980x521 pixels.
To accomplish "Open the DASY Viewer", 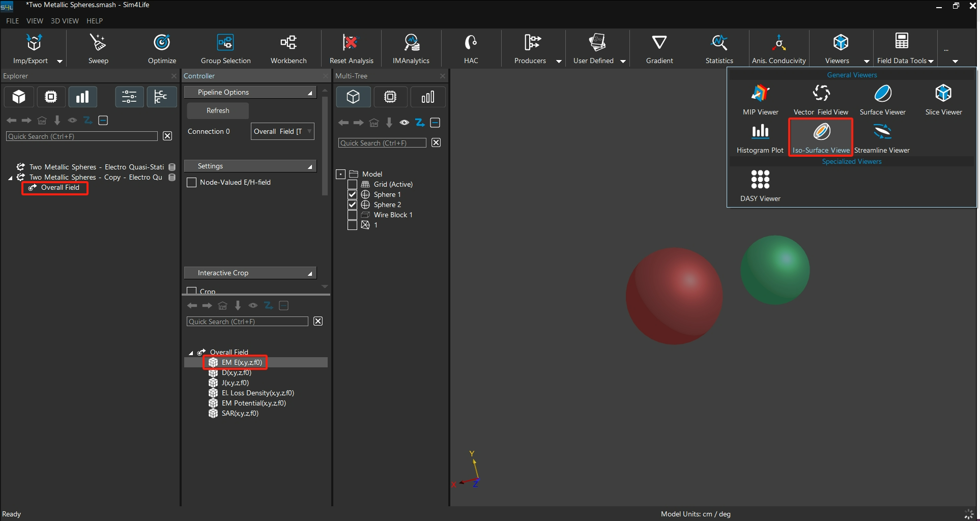I will (x=760, y=186).
